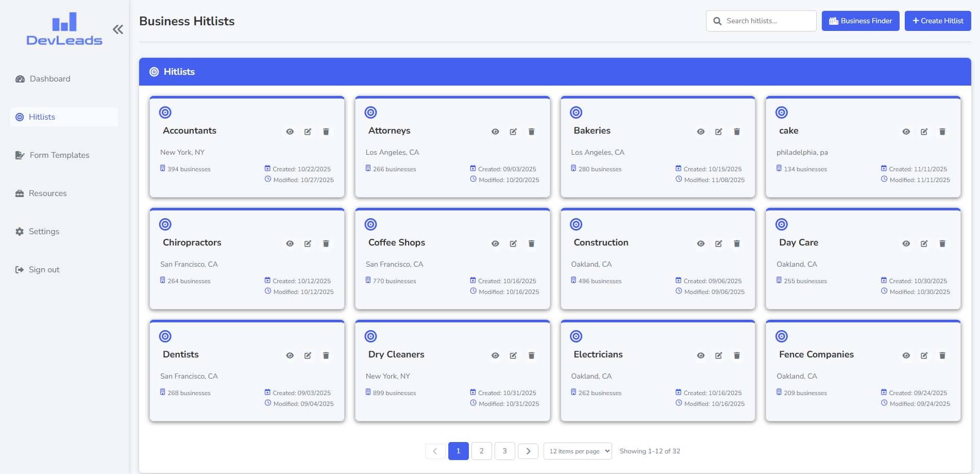Image resolution: width=980 pixels, height=474 pixels.
Task: Click the target icon on Day Care card
Action: coord(782,225)
